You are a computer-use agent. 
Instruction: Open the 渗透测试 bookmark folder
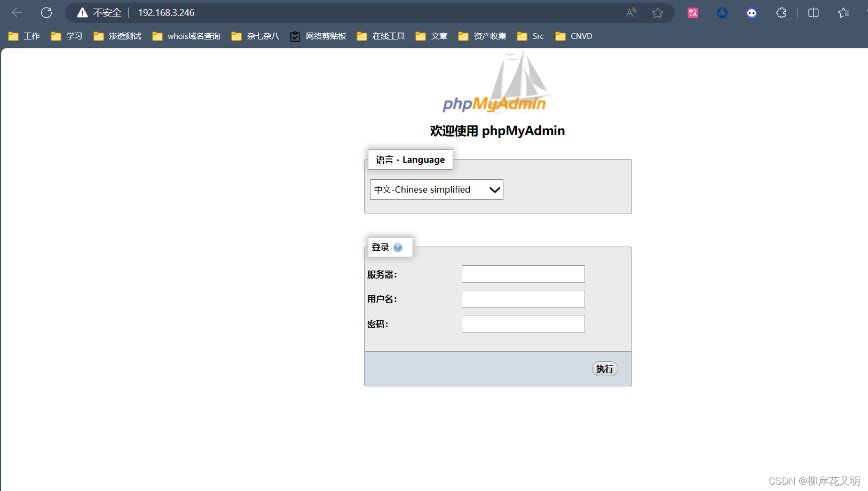click(x=117, y=36)
